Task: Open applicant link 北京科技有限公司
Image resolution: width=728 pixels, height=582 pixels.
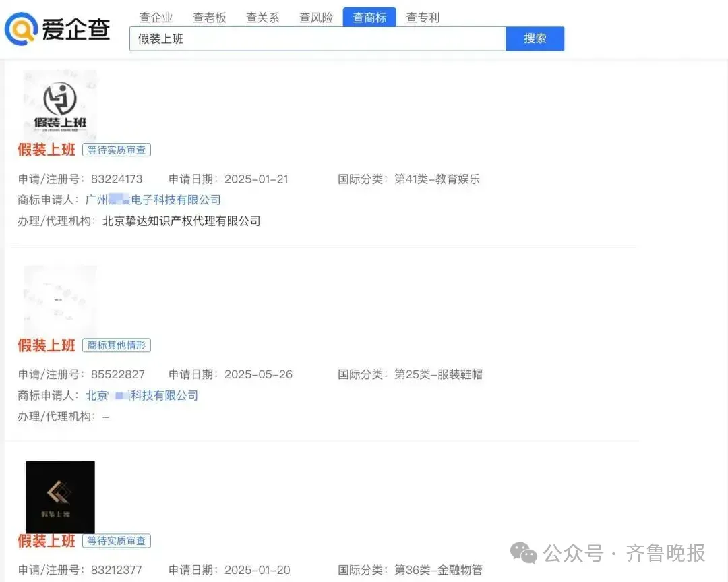Action: tap(142, 395)
